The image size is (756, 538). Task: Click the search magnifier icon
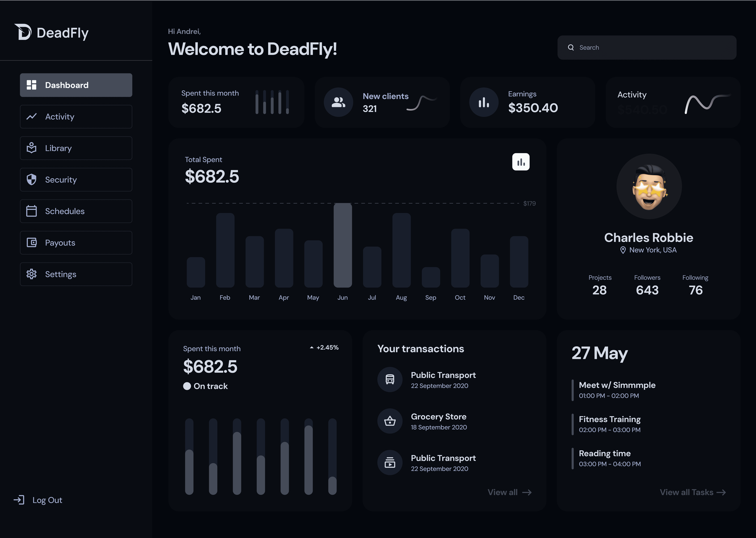pyautogui.click(x=571, y=47)
